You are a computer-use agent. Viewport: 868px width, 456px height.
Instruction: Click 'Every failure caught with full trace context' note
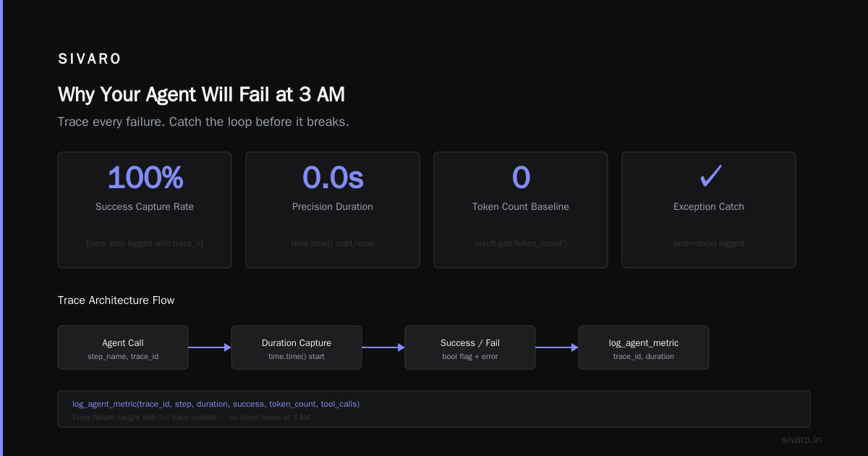[x=192, y=417]
